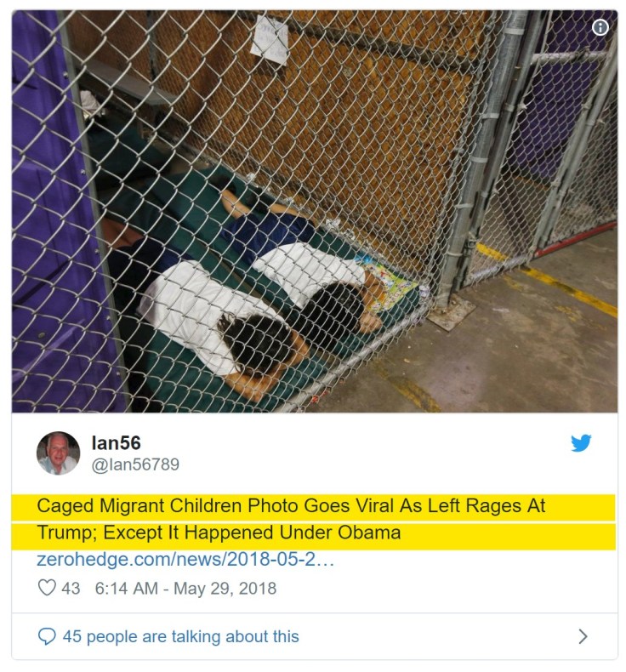This screenshot has height=672, width=626.
Task: Click the Twitter bird logo
Action: tap(581, 442)
